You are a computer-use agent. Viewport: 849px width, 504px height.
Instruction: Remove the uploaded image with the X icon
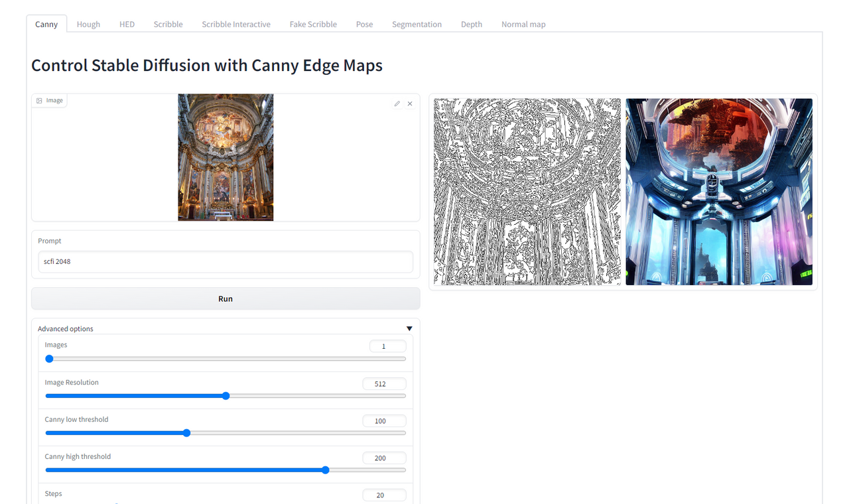point(410,103)
